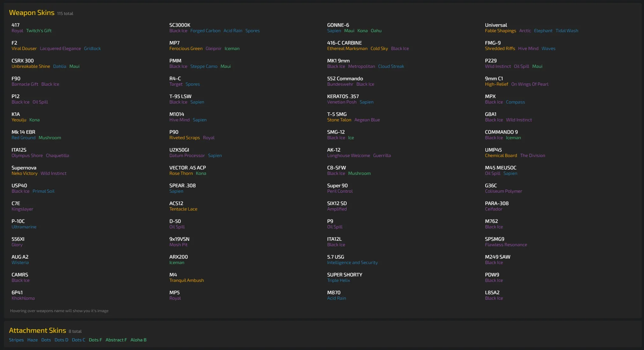Screen dimensions: 644x350
Task: Click the Attachment Skins section heading
Action: coord(37,331)
